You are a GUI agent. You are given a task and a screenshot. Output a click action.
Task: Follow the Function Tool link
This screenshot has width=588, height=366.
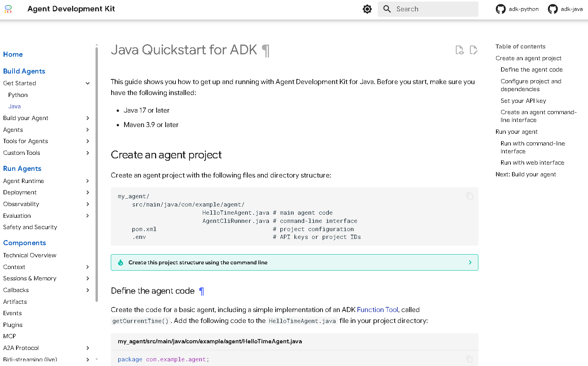click(377, 310)
